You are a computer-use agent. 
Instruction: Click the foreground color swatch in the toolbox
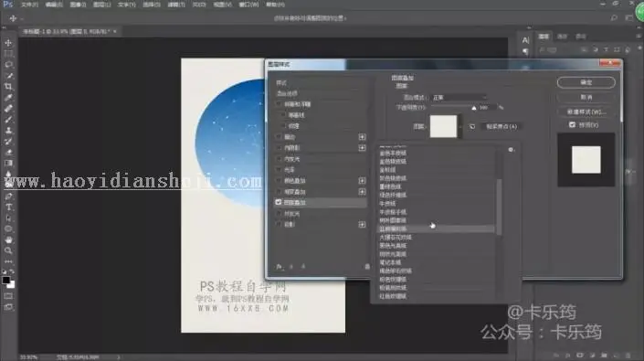click(x=5, y=281)
